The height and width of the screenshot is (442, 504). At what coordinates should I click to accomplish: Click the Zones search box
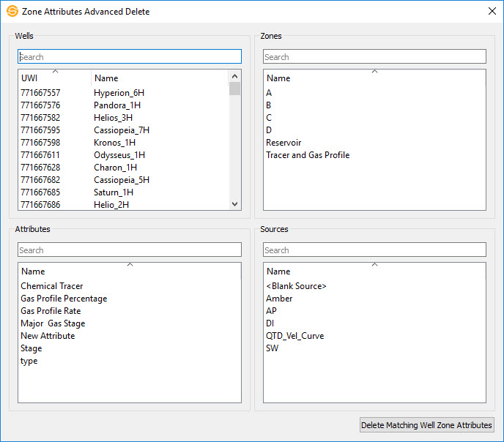pyautogui.click(x=374, y=57)
